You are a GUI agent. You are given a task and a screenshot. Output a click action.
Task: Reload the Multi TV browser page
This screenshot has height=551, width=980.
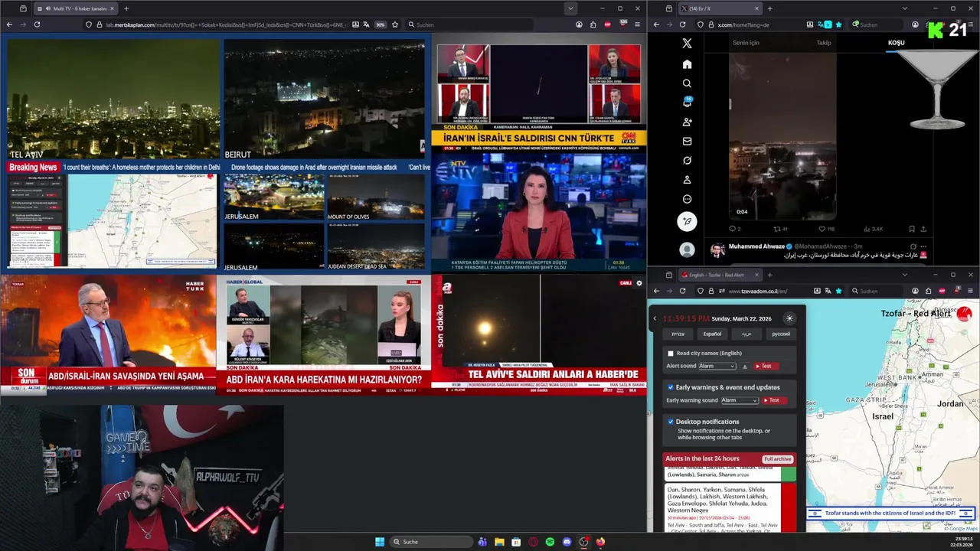point(37,24)
